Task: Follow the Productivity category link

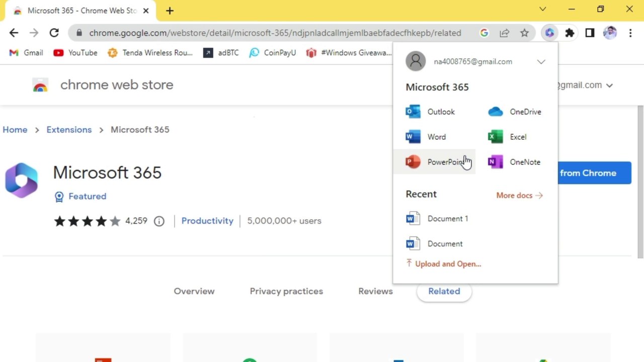Action: pyautogui.click(x=207, y=221)
